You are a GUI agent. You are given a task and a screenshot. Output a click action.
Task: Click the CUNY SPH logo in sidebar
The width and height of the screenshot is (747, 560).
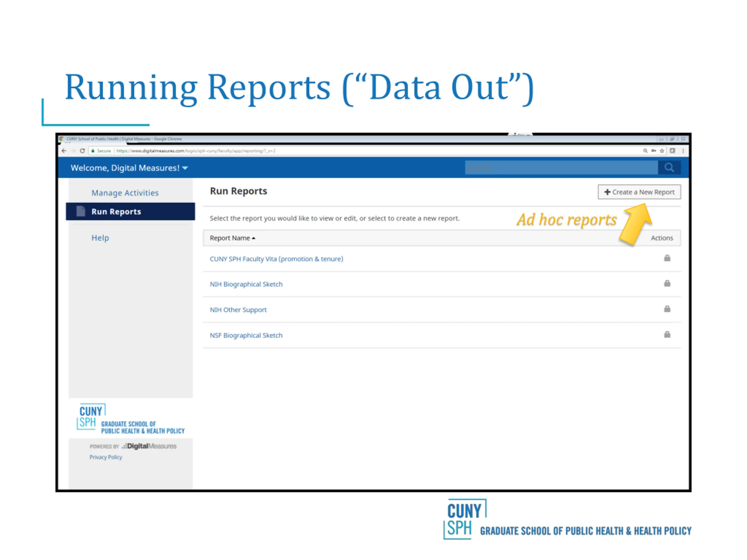130,419
